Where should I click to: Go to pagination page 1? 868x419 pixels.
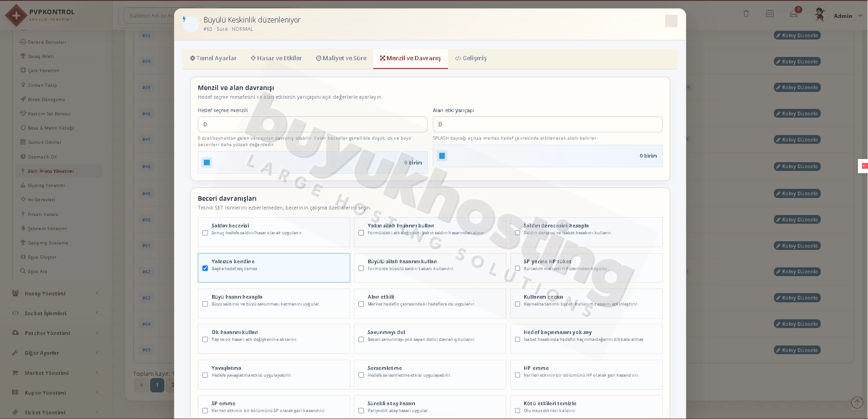click(157, 385)
